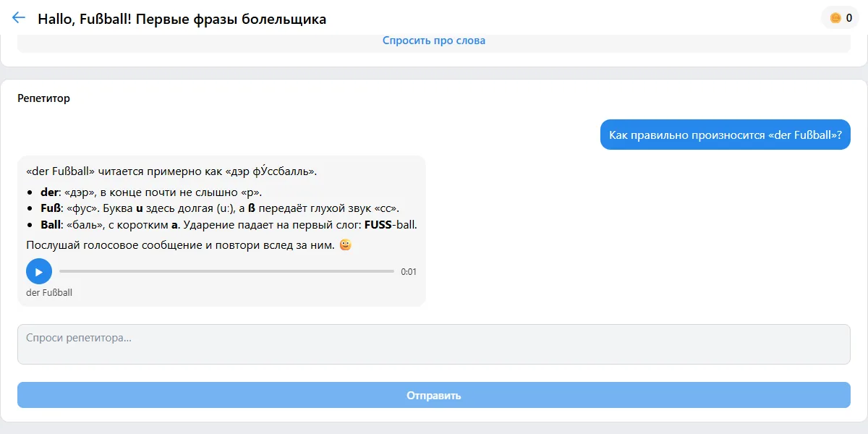Image resolution: width=868 pixels, height=434 pixels.
Task: Open the coin balance counter
Action: tap(841, 18)
